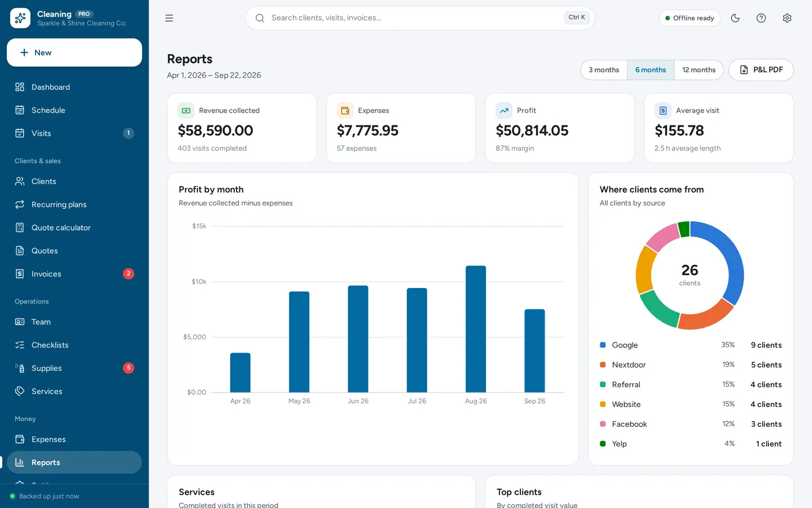Click the Facebook pink legend swatch
The width and height of the screenshot is (812, 508).
[603, 424]
